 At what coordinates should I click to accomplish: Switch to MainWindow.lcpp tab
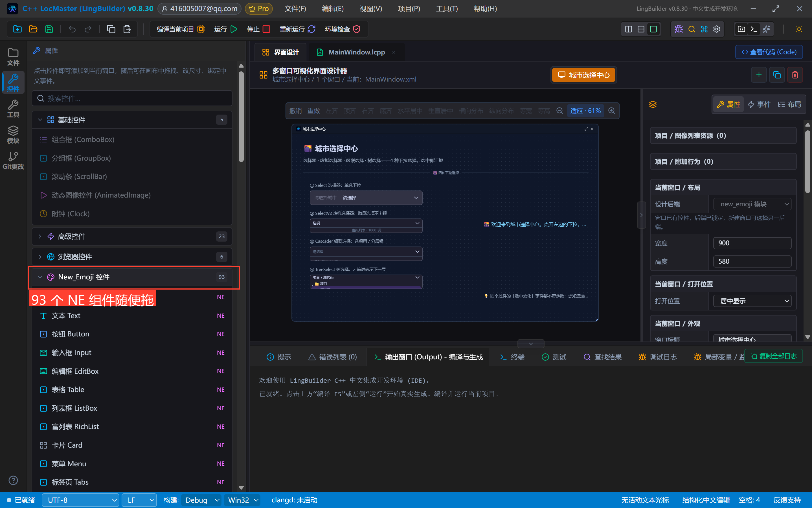(x=356, y=52)
